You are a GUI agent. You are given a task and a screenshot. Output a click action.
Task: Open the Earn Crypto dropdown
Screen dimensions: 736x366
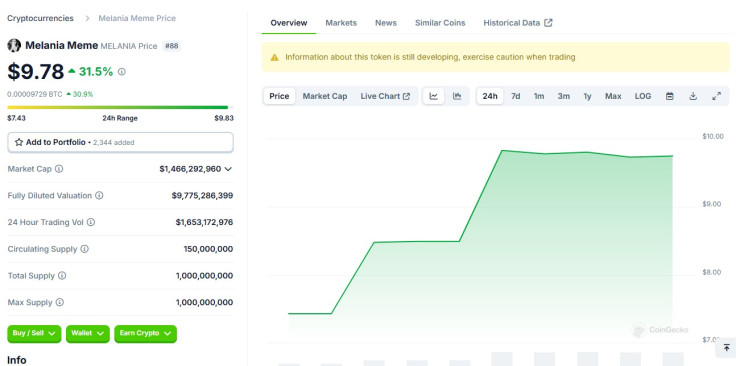tap(146, 334)
